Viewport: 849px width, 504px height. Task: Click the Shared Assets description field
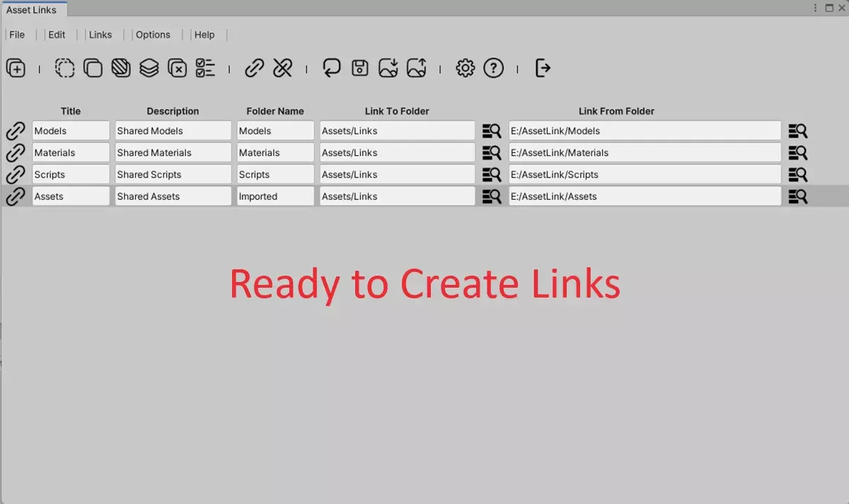click(x=173, y=197)
